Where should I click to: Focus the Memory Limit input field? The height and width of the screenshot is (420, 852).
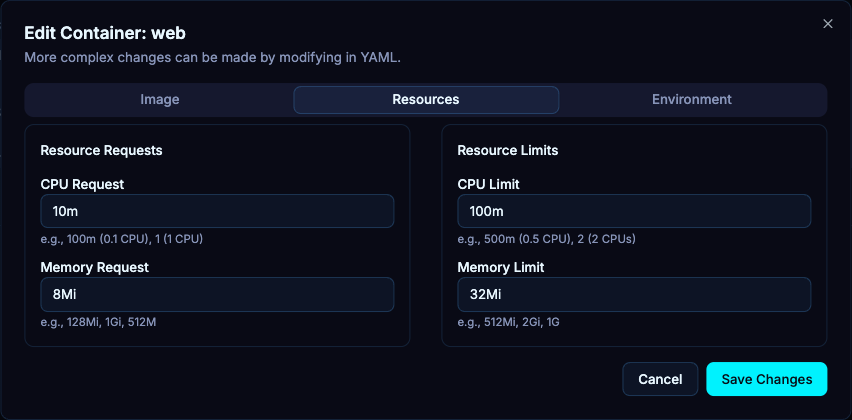coord(634,294)
